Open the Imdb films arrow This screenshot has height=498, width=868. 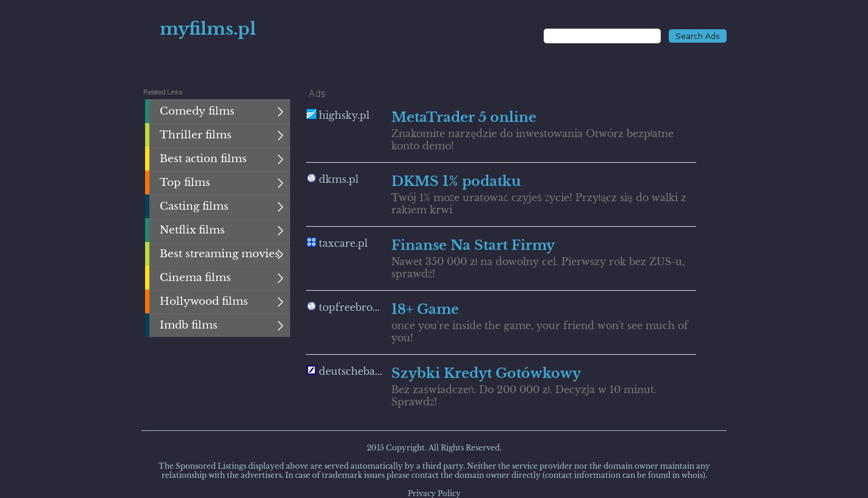(280, 325)
